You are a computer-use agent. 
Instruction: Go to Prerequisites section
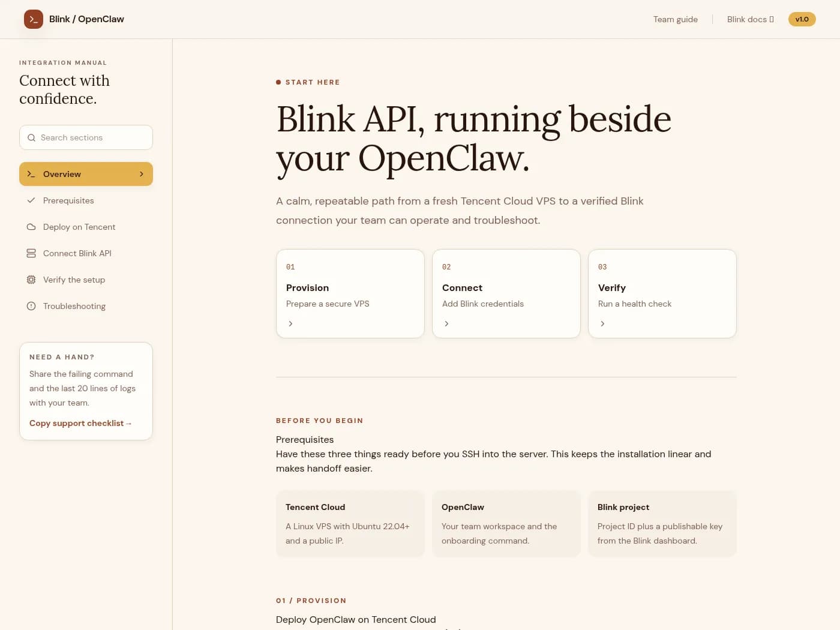(86, 200)
